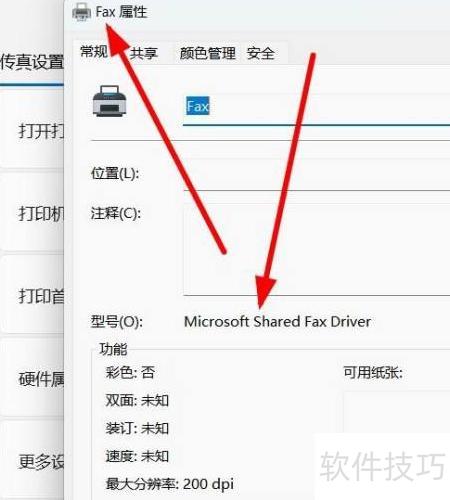Click inside the 注释(C) text area
This screenshot has width=450, height=500.
(316, 250)
